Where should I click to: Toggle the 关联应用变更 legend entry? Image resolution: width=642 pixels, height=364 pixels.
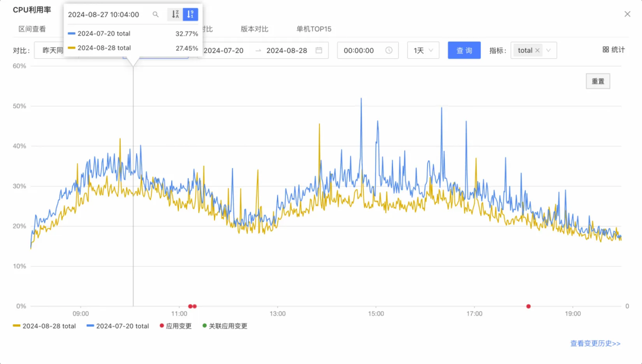pyautogui.click(x=225, y=326)
